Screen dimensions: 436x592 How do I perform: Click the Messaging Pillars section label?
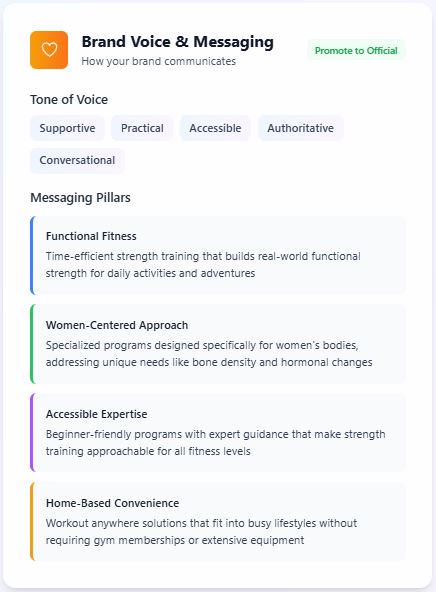[x=80, y=198]
